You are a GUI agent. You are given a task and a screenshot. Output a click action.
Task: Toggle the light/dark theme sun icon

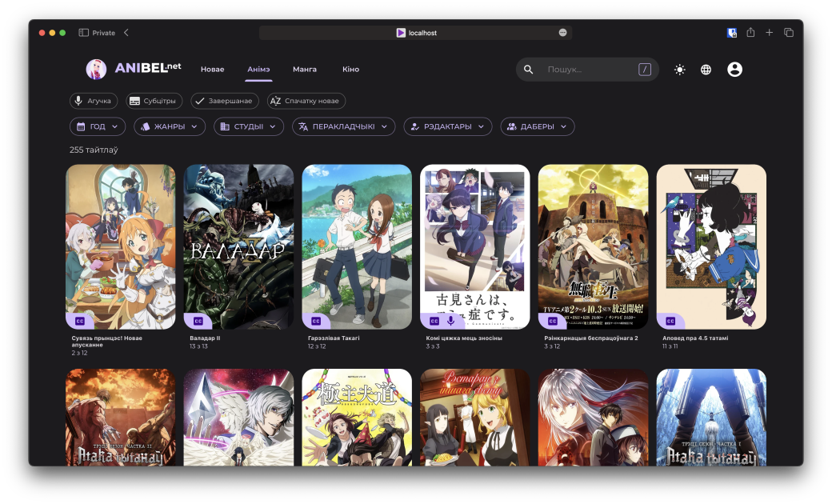click(679, 70)
